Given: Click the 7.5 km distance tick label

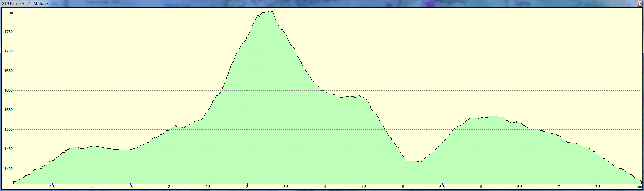Looking at the screenshot, I should click(598, 187).
